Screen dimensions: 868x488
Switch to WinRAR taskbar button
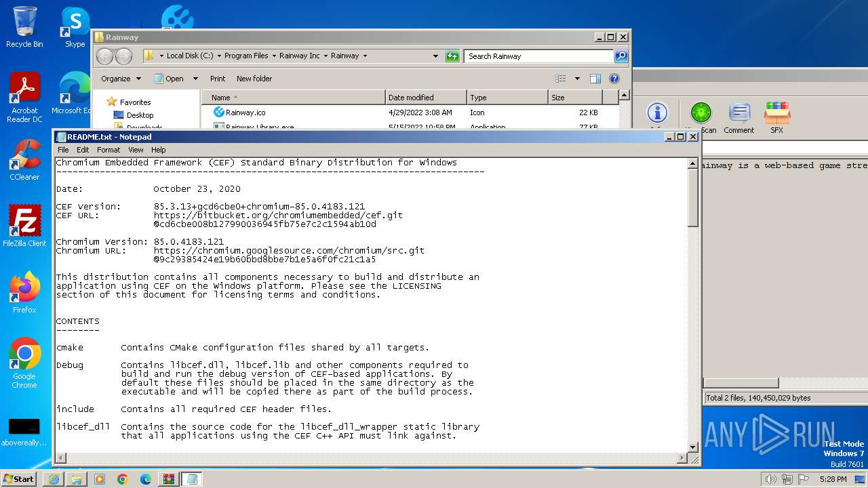pyautogui.click(x=169, y=479)
